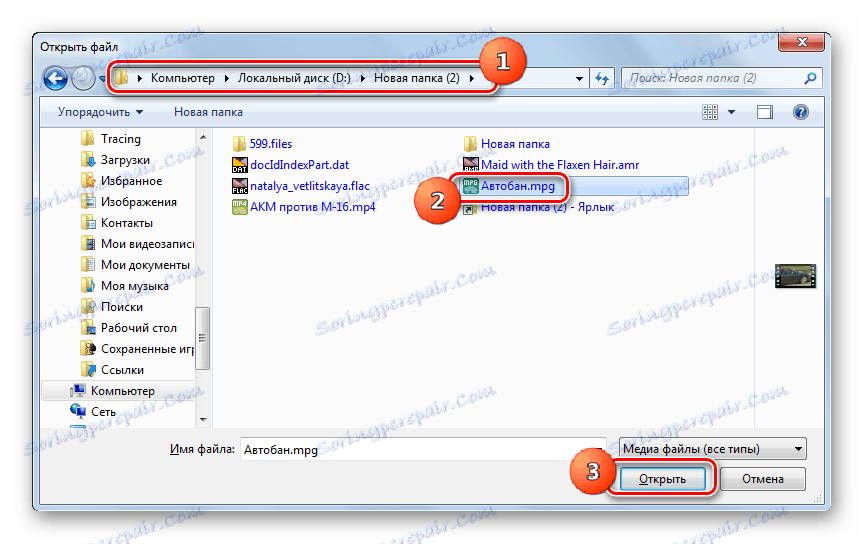The width and height of the screenshot is (864, 544).
Task: Click the Сеть network icon in tree
Action: (x=77, y=411)
